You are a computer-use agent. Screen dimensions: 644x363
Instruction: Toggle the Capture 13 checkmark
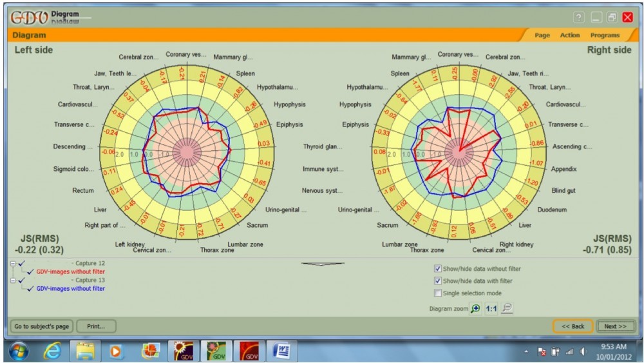click(22, 280)
